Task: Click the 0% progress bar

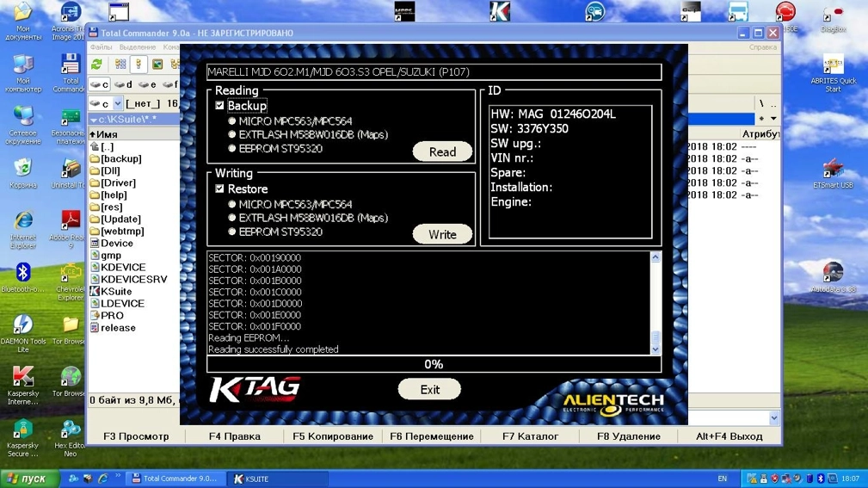Action: click(434, 364)
